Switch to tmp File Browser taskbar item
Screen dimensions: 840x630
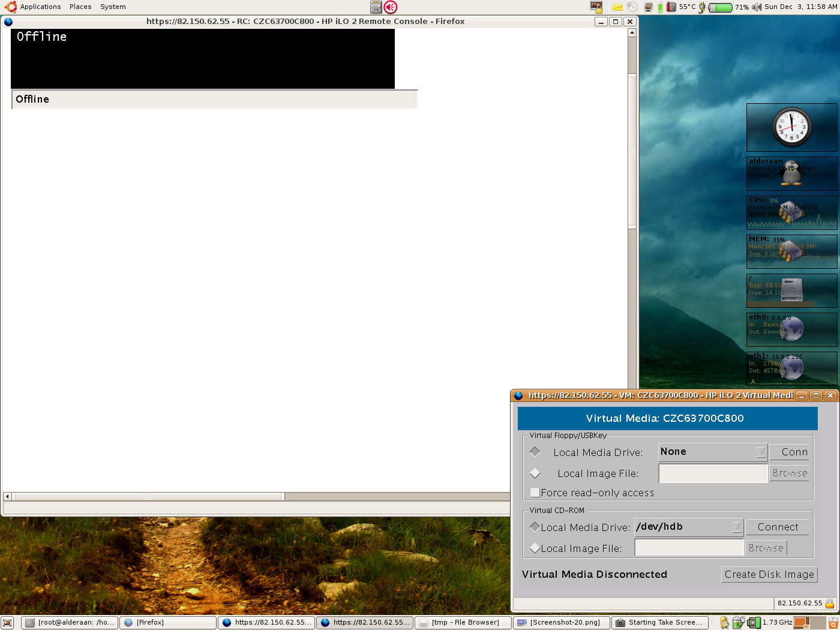(x=463, y=623)
